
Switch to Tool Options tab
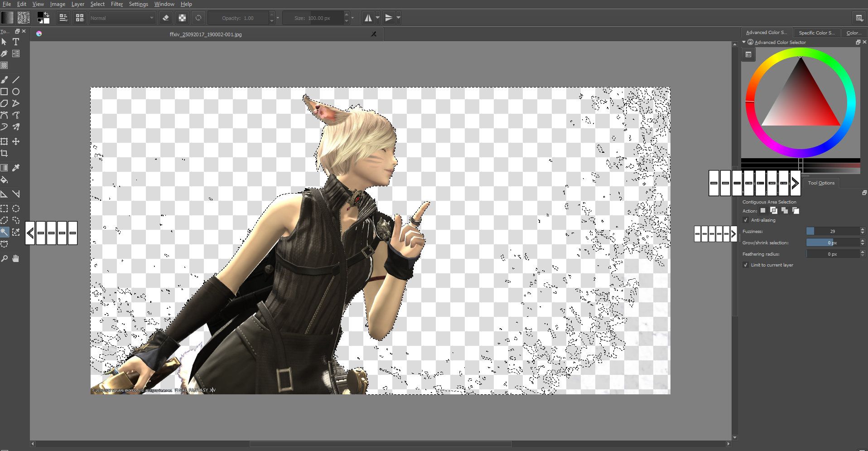[821, 183]
